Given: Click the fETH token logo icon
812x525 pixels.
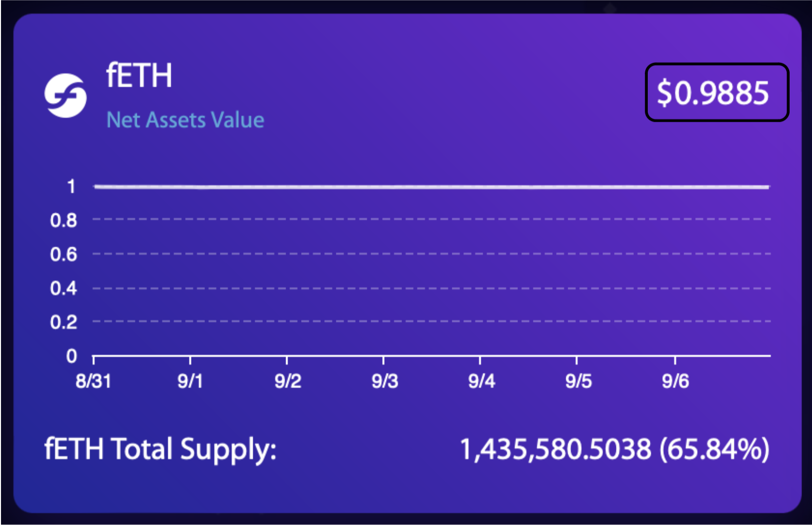Looking at the screenshot, I should tap(65, 95).
